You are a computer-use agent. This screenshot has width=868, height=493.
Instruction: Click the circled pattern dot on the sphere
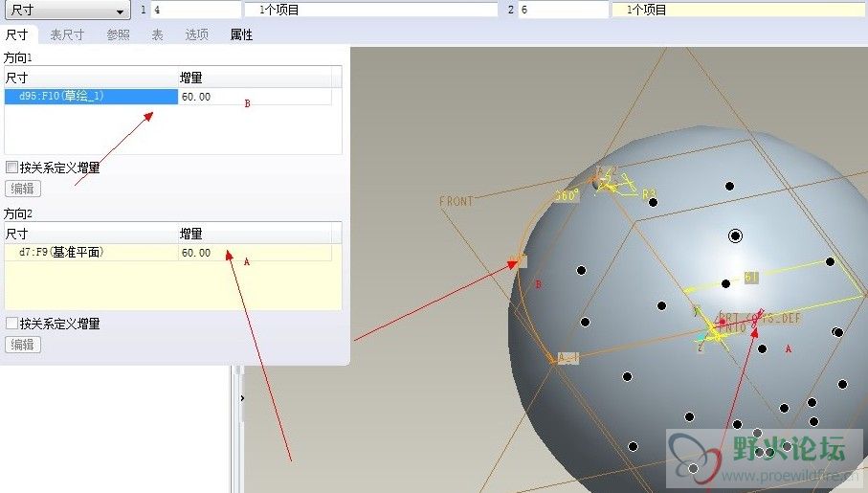coord(735,236)
